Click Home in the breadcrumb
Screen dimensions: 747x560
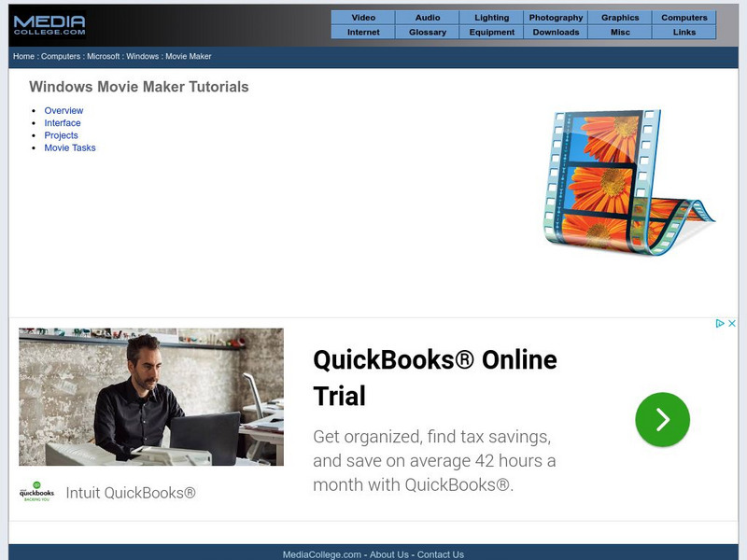coord(24,56)
